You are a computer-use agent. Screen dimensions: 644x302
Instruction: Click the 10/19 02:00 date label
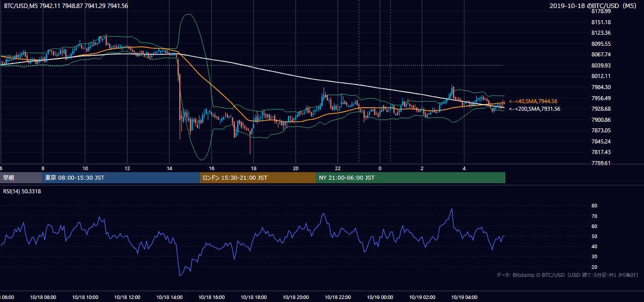[x=422, y=297]
